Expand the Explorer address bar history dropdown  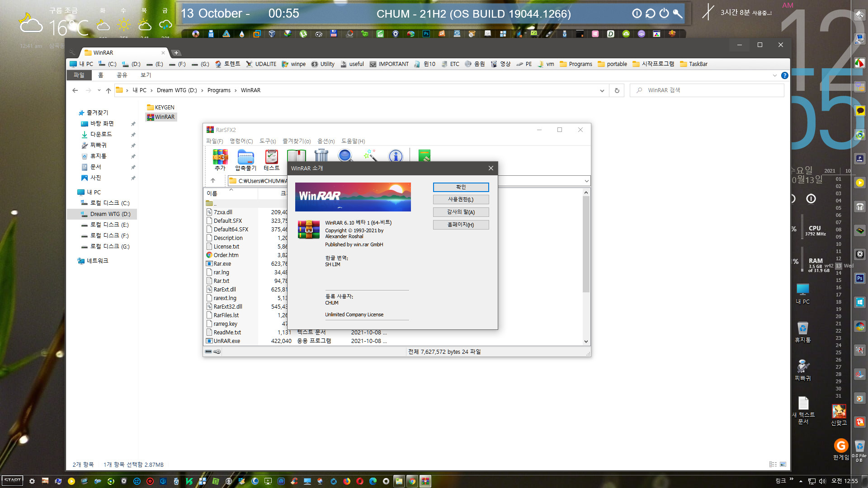coord(602,90)
